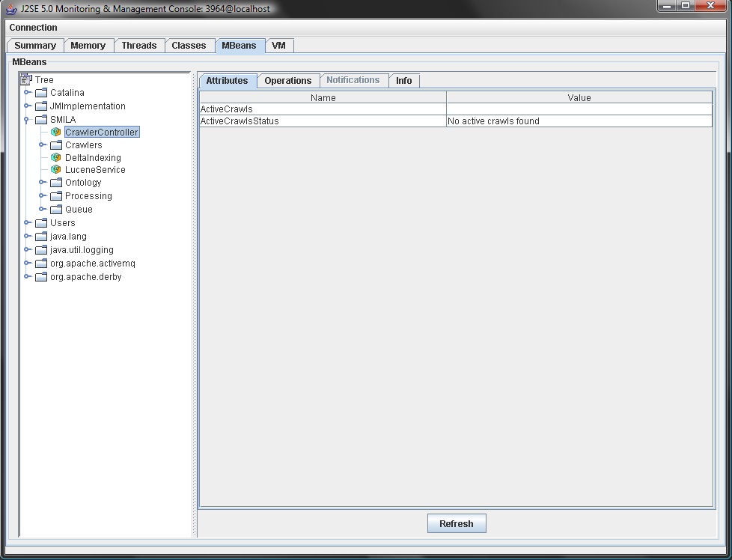Select the SMILA tree label

(63, 120)
